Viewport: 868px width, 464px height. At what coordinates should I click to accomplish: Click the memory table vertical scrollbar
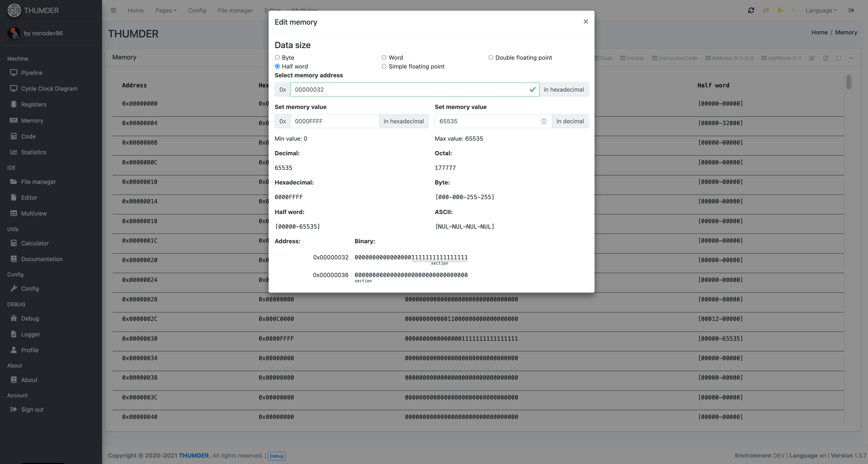coord(849,82)
